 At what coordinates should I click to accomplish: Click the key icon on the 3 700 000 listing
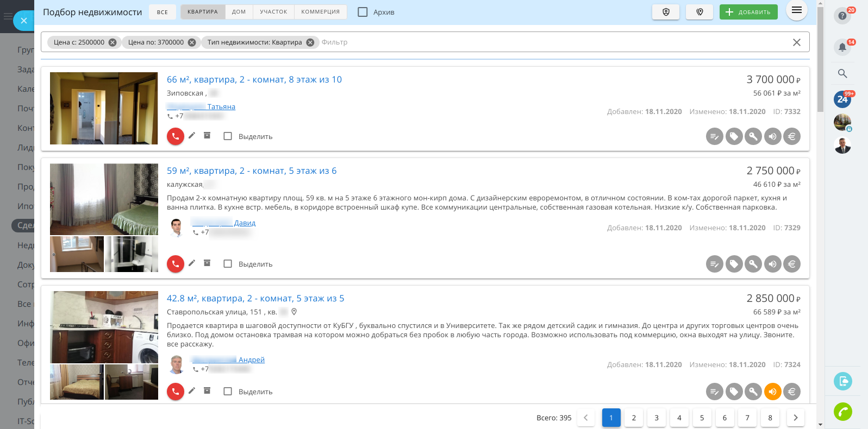click(753, 136)
